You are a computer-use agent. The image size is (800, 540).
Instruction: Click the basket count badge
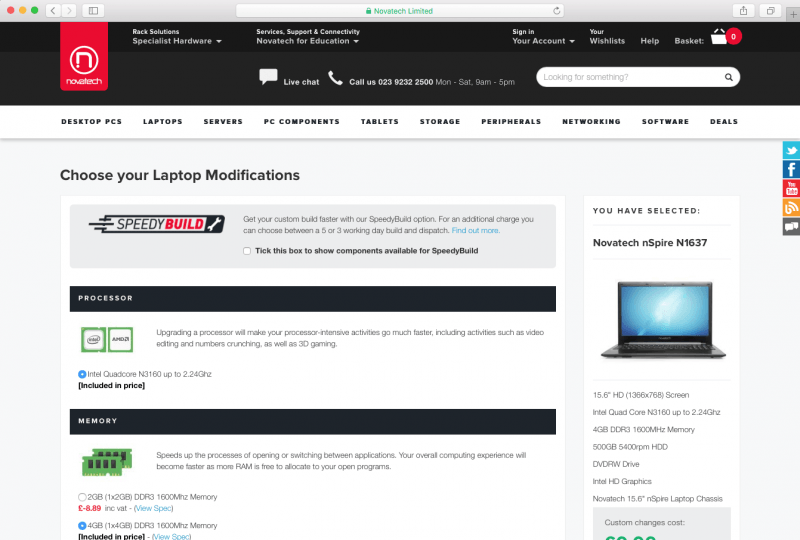coord(734,36)
